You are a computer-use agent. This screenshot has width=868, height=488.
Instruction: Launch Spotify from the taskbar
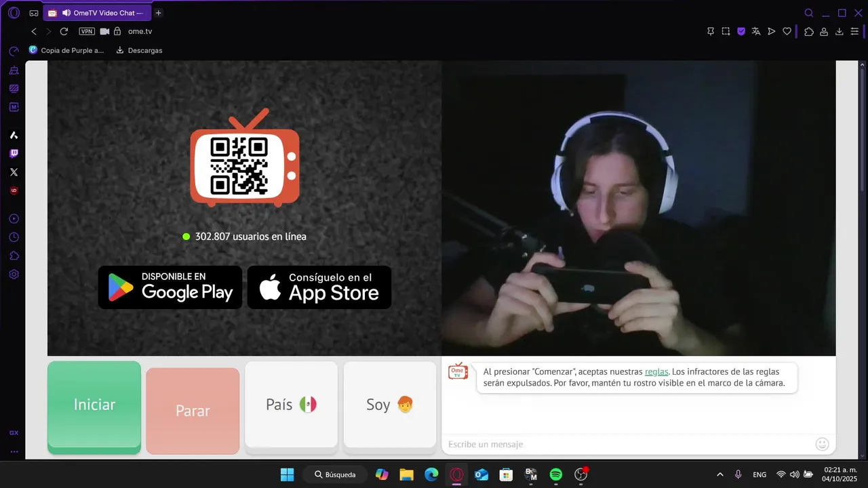[556, 474]
